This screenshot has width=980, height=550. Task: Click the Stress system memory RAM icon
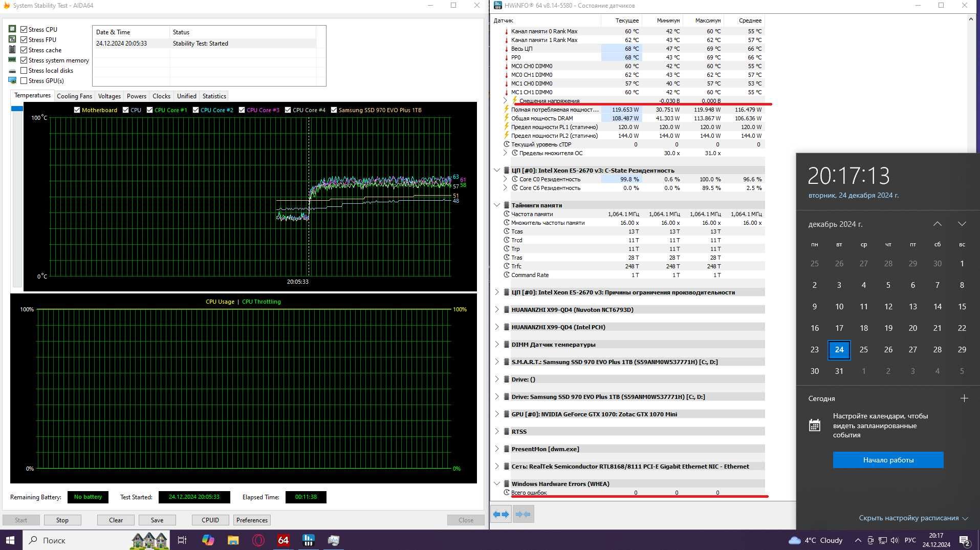(12, 60)
